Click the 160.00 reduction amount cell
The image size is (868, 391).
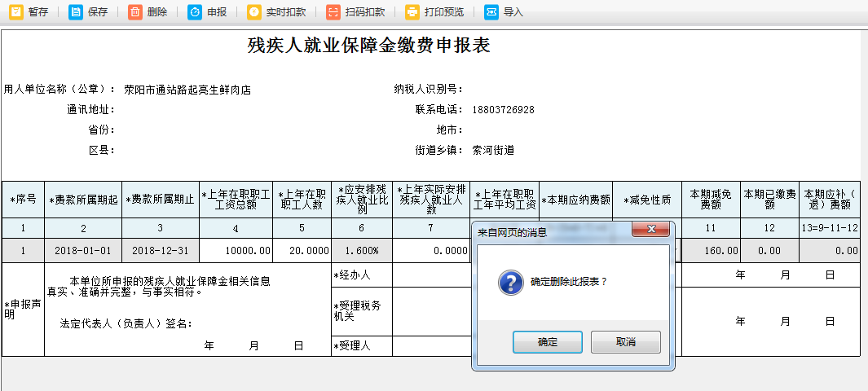point(711,251)
